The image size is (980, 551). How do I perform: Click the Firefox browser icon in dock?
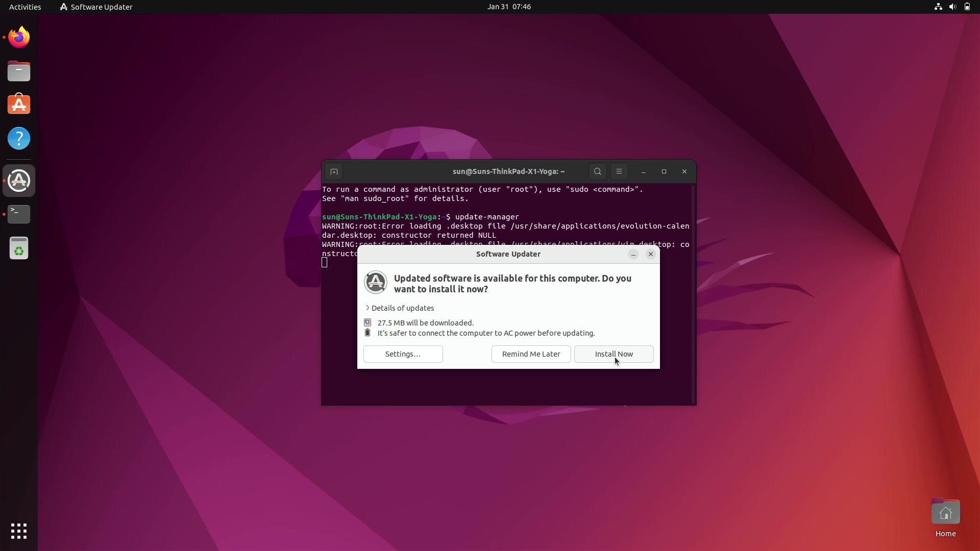19,37
